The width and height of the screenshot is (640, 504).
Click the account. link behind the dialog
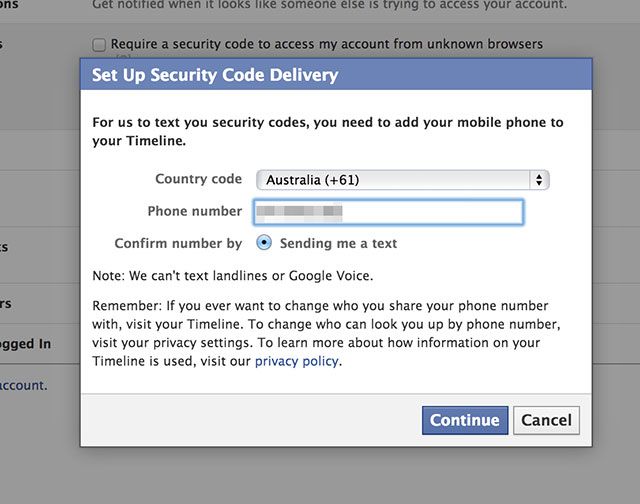point(24,384)
